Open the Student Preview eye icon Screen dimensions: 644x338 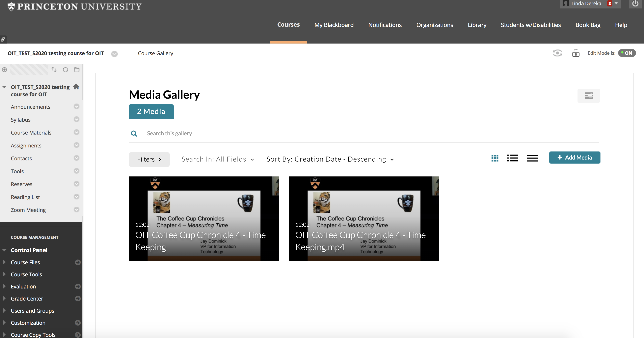tap(557, 53)
